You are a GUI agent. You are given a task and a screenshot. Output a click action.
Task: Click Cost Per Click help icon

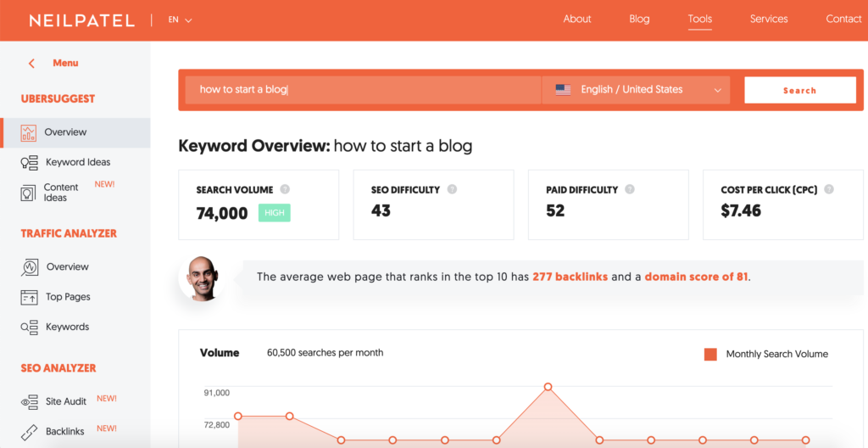[x=829, y=189]
